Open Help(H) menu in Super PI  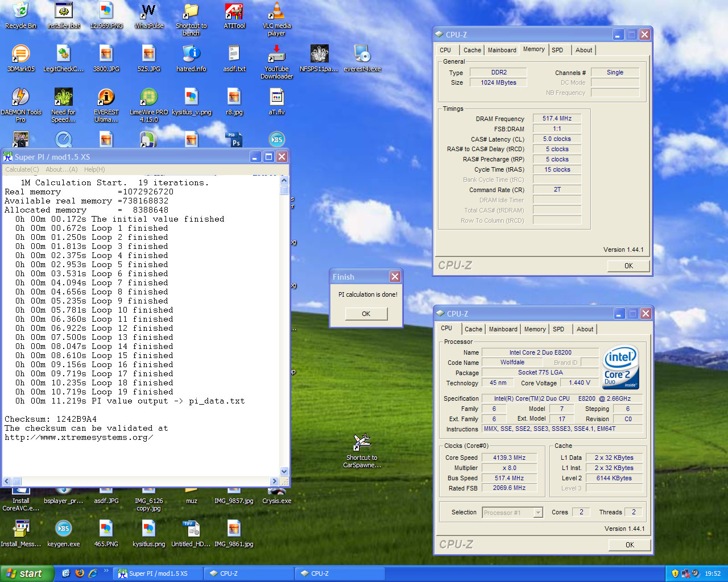click(94, 169)
